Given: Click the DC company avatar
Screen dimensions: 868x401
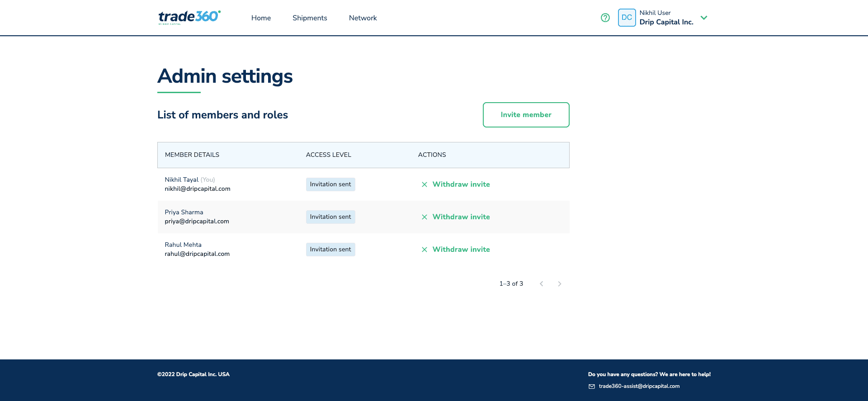Looking at the screenshot, I should [x=627, y=18].
